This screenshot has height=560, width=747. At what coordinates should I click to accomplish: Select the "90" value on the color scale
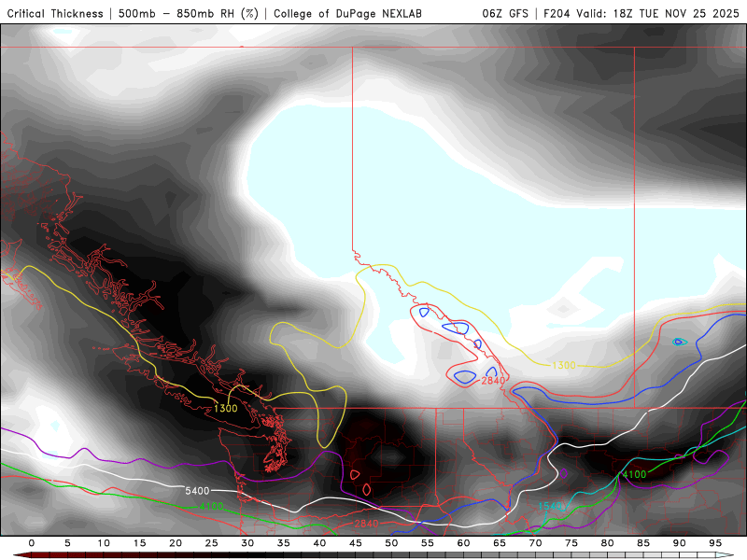click(x=679, y=543)
